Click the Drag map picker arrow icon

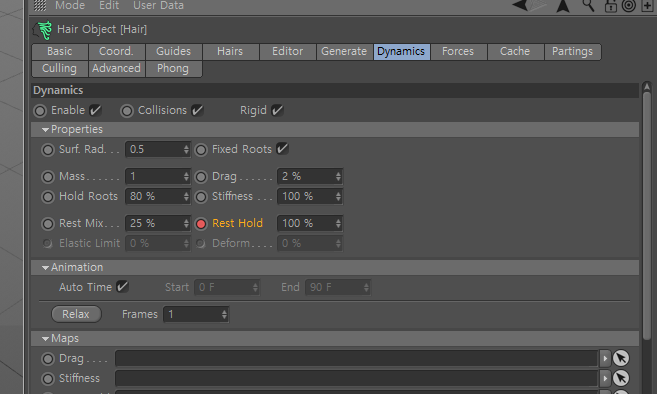pos(621,358)
